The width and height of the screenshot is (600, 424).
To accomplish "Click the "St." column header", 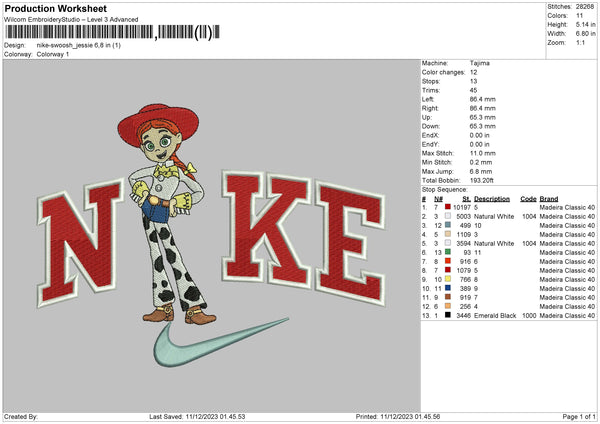I will click(466, 199).
